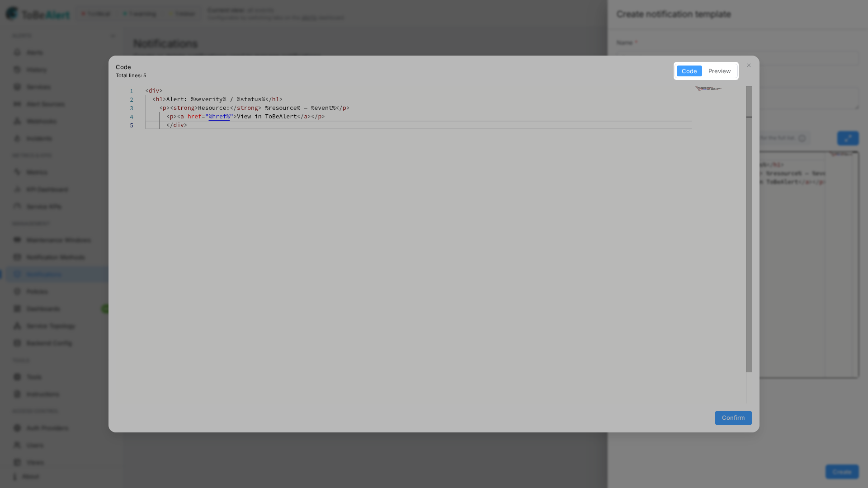Click the ToBeAlert logo

pyautogui.click(x=38, y=14)
